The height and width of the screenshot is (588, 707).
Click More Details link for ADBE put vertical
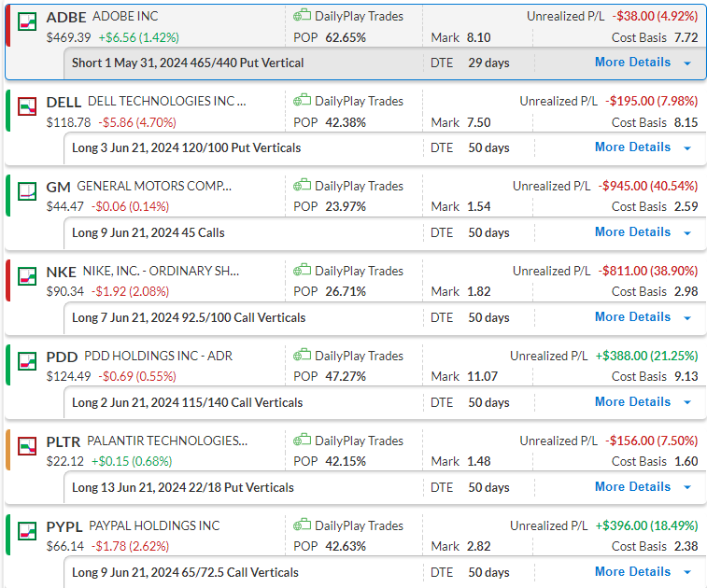coord(632,63)
